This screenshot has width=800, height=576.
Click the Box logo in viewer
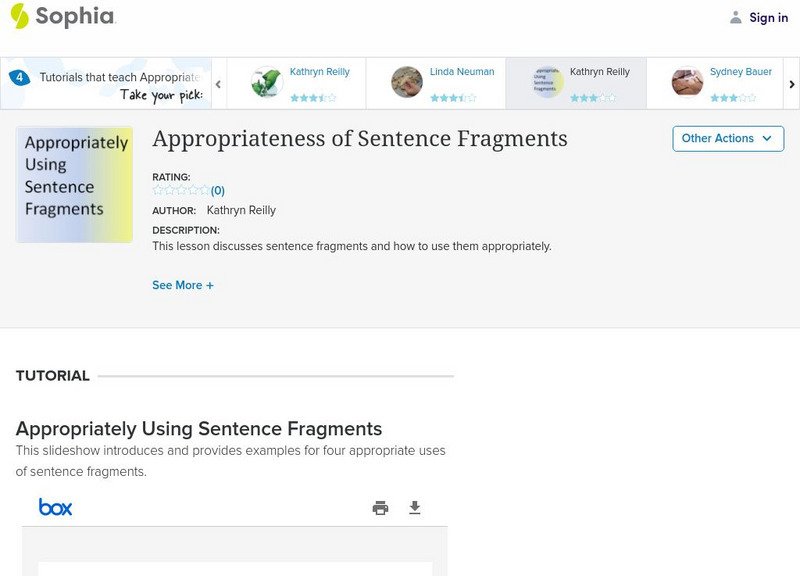tap(55, 507)
